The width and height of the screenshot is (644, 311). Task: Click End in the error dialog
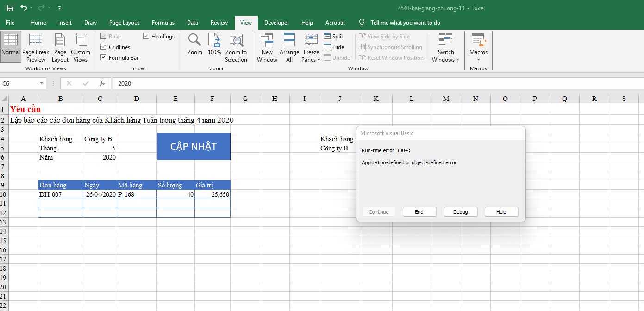tap(419, 212)
